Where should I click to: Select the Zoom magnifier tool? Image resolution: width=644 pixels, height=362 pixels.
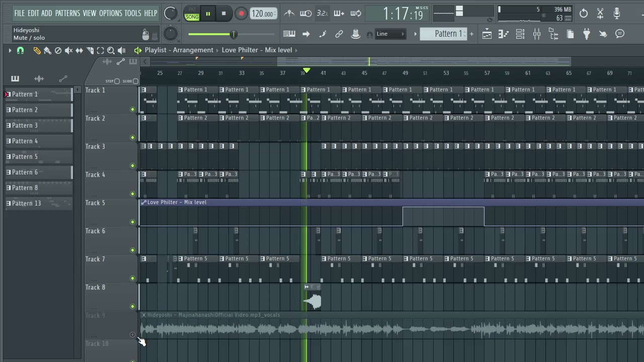point(111,50)
